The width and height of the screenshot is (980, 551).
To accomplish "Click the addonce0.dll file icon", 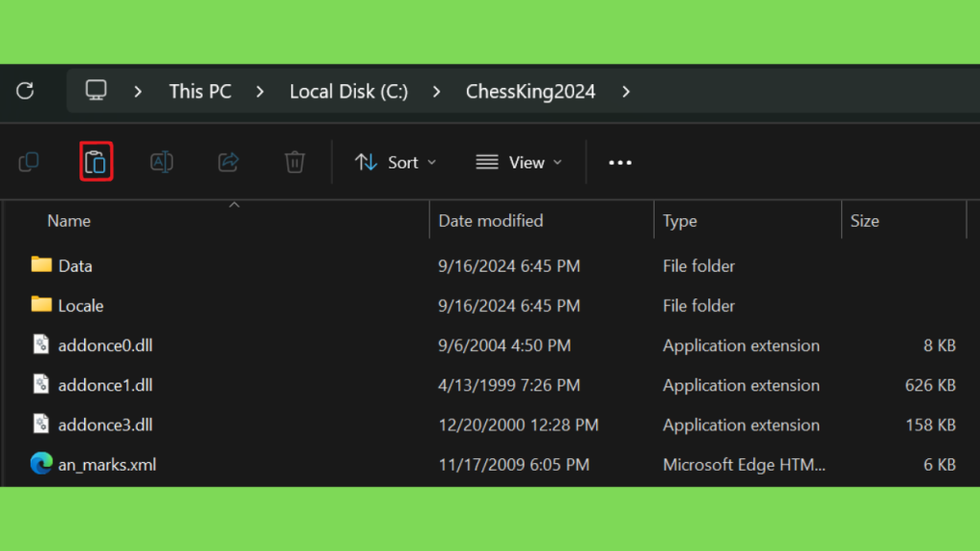I will 41,344.
